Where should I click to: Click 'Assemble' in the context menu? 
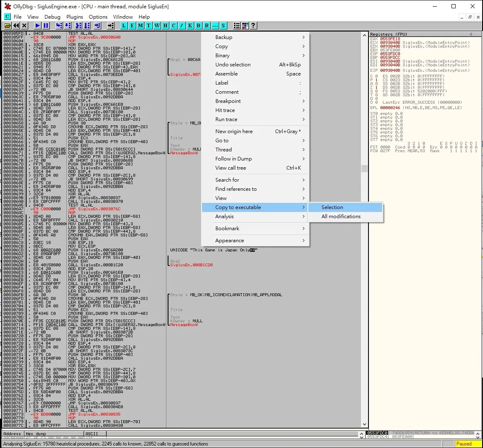pos(227,74)
